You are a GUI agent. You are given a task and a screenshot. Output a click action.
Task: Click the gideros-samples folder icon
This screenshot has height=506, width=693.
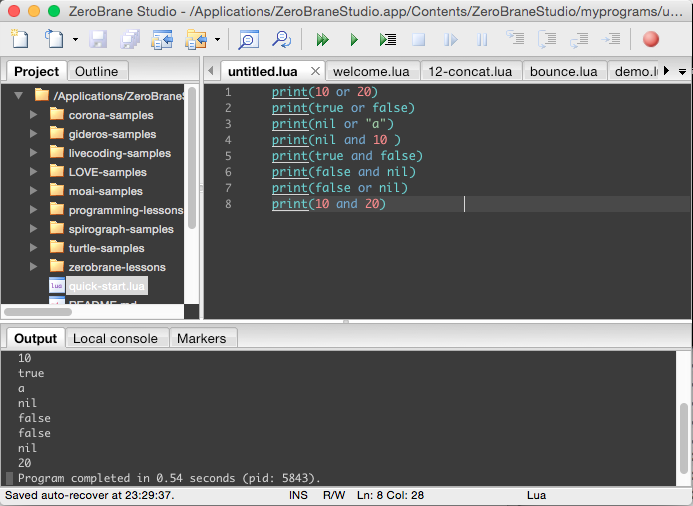pos(57,133)
